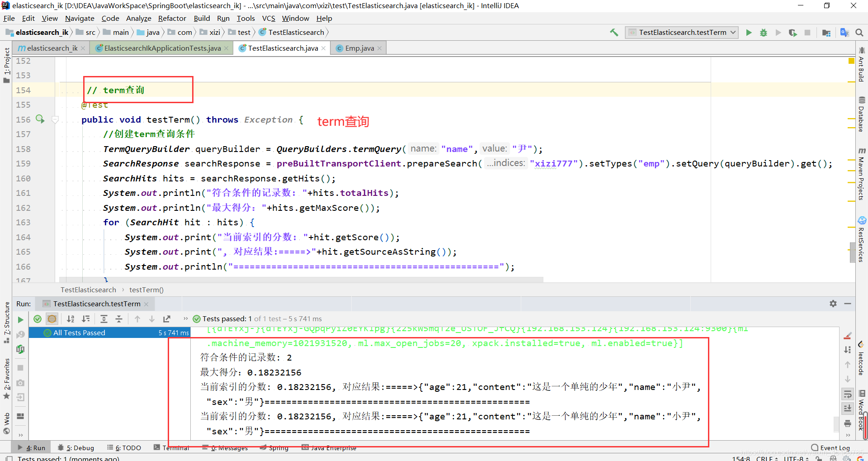Click yellow inspection status indicator
Screen dimensions: 868x461
pos(851,61)
